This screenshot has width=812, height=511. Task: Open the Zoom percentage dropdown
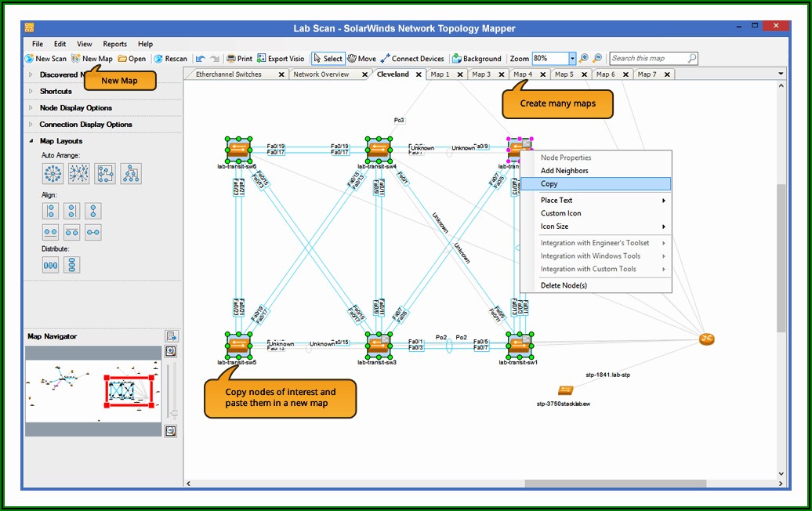pyautogui.click(x=572, y=59)
